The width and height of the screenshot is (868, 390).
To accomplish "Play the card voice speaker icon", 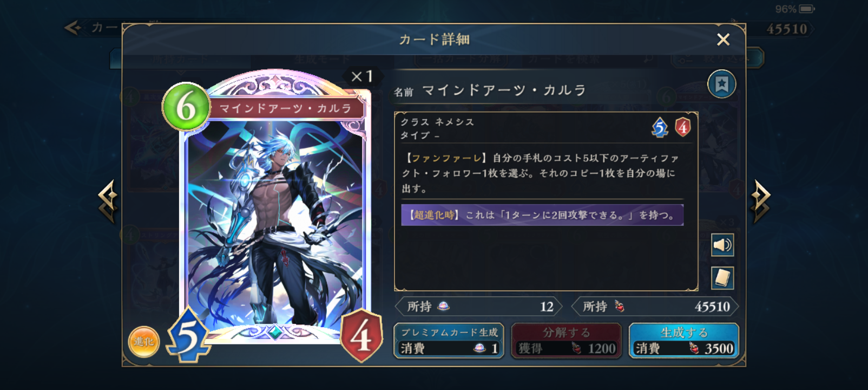I will pos(722,245).
